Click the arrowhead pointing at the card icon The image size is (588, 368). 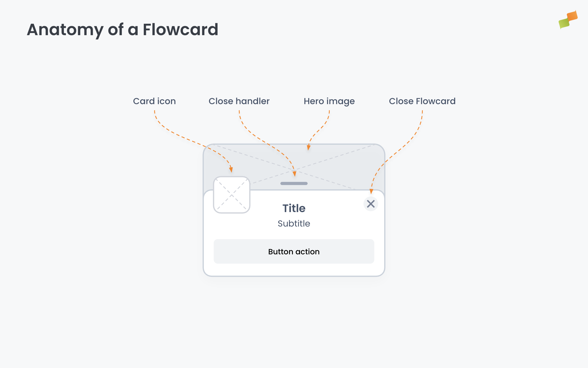(x=231, y=170)
